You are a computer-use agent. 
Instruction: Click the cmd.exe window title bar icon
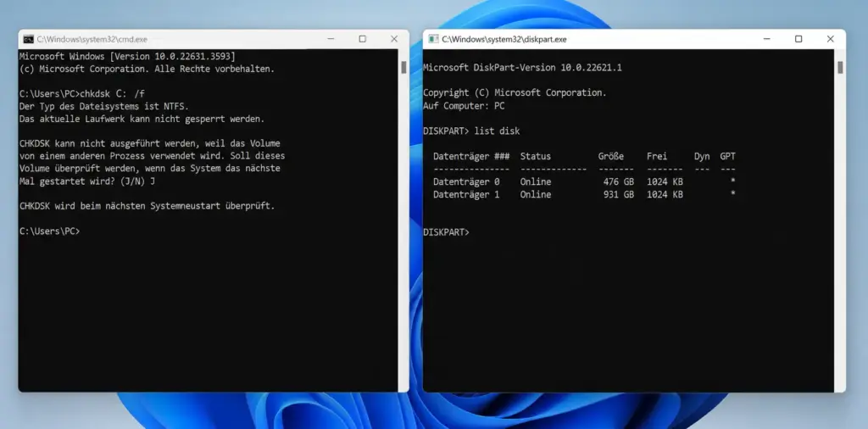(x=28, y=39)
